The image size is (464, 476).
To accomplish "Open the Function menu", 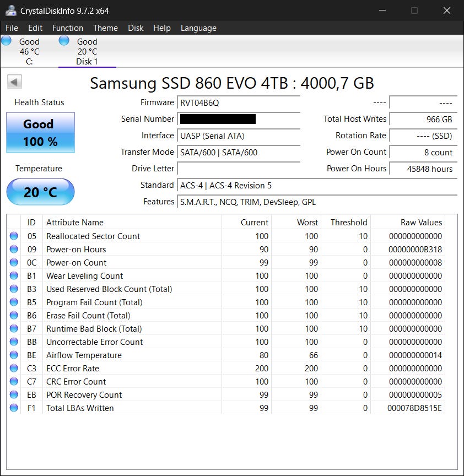I will pyautogui.click(x=68, y=28).
